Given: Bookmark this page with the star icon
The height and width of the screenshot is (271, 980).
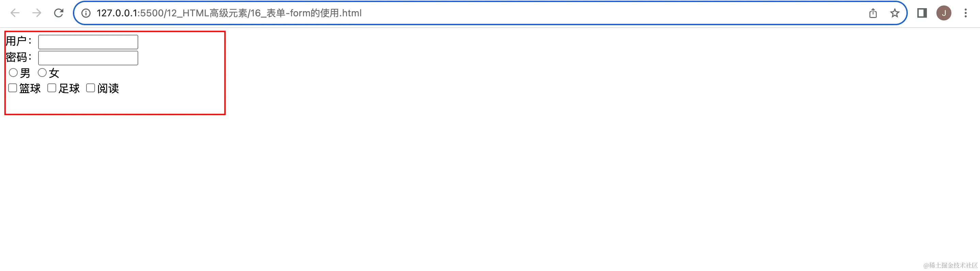Looking at the screenshot, I should point(895,13).
